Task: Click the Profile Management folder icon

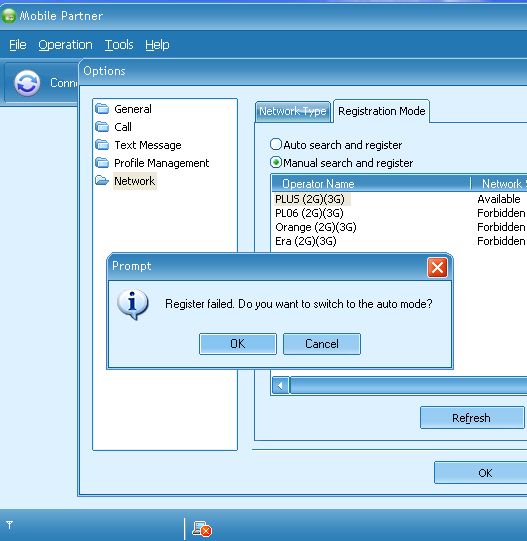Action: (102, 163)
